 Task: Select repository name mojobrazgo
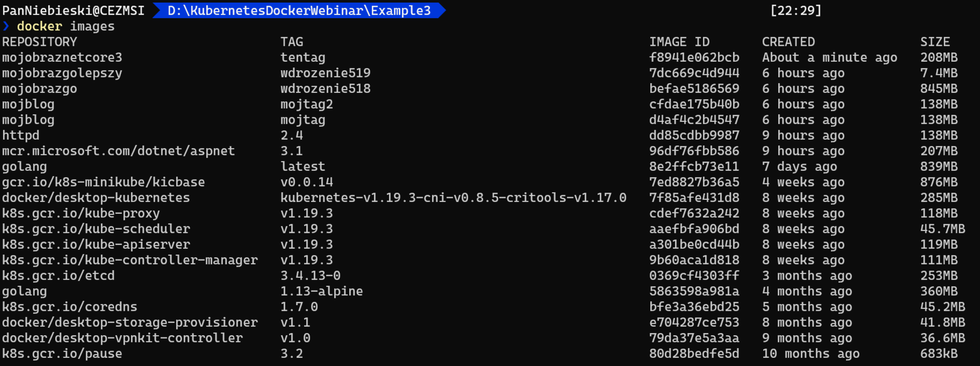[39, 88]
